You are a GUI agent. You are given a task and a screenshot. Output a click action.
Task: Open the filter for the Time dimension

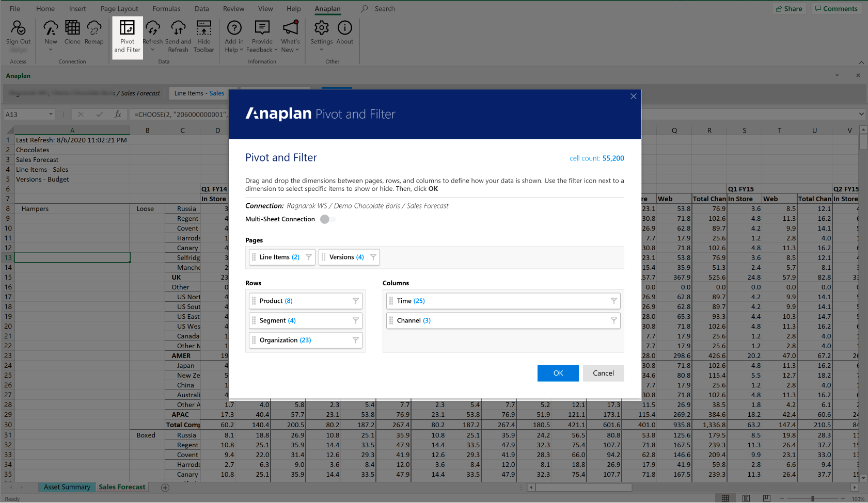click(614, 301)
